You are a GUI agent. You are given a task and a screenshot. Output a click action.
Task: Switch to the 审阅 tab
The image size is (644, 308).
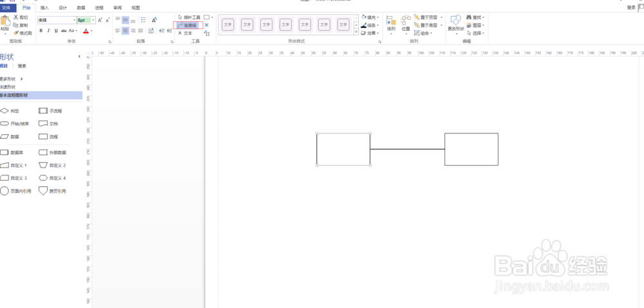pos(117,8)
